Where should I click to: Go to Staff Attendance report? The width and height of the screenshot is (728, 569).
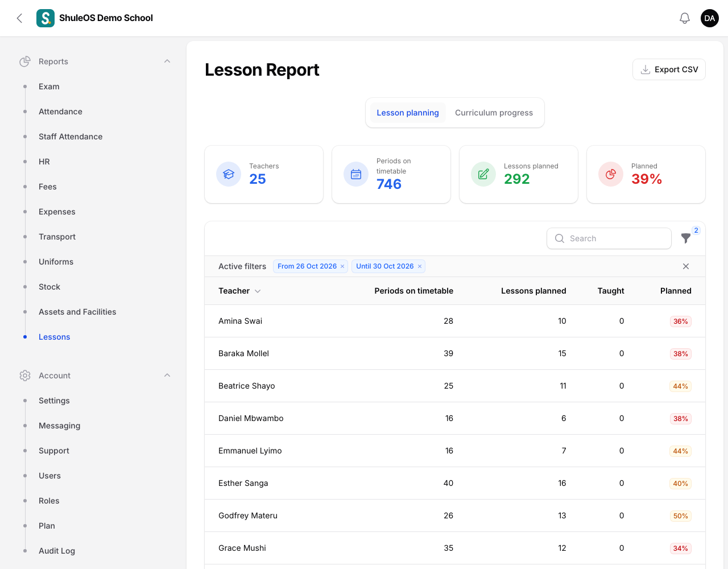pos(71,137)
